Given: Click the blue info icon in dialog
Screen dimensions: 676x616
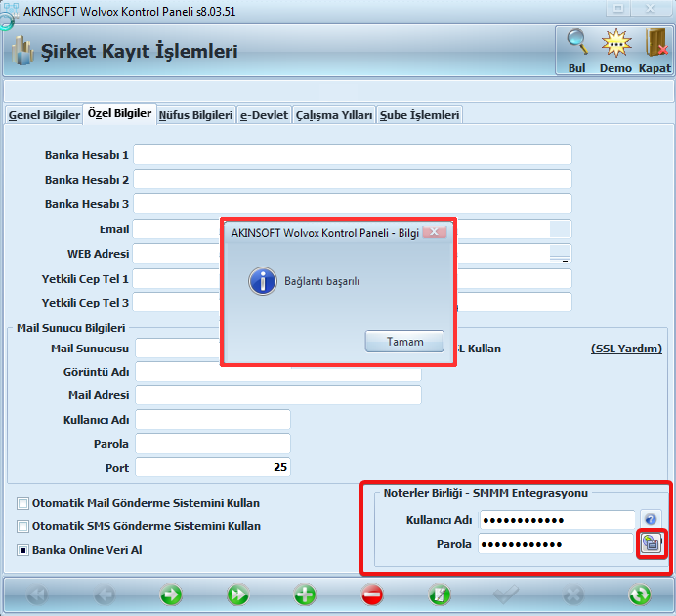Looking at the screenshot, I should [x=263, y=281].
